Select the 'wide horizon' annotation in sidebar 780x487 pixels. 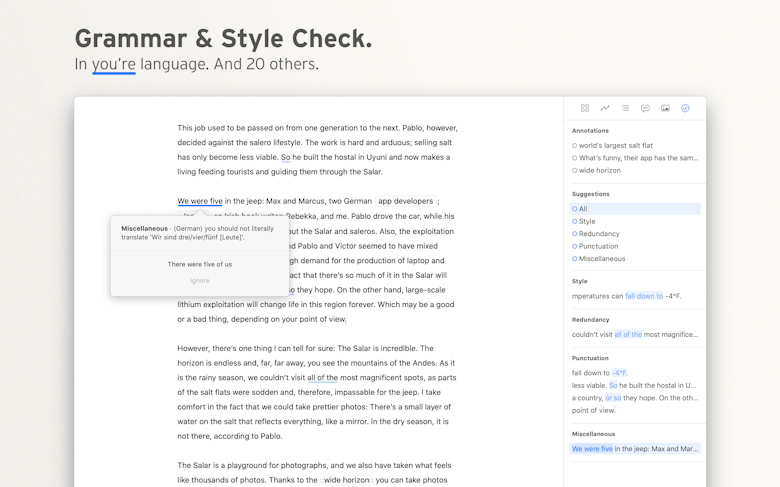[x=596, y=170]
